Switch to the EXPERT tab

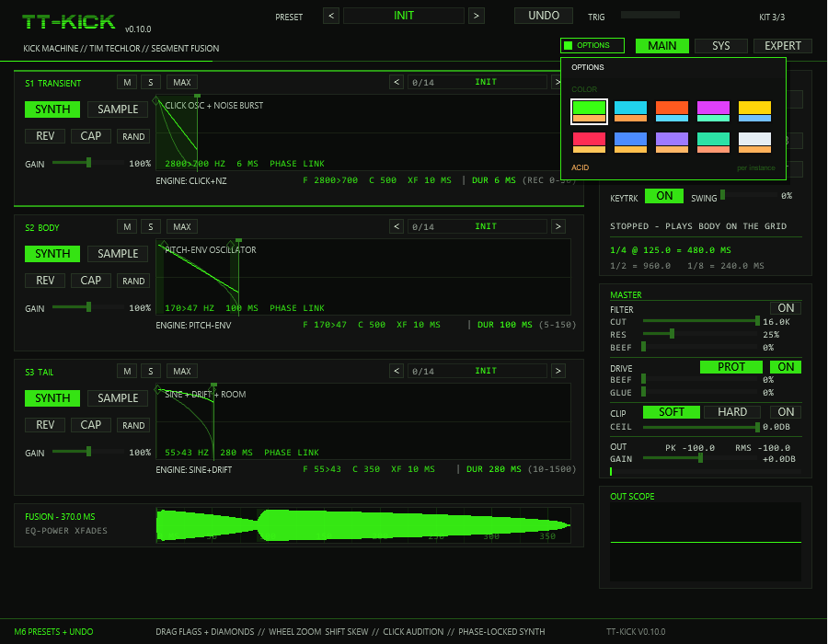coord(783,46)
